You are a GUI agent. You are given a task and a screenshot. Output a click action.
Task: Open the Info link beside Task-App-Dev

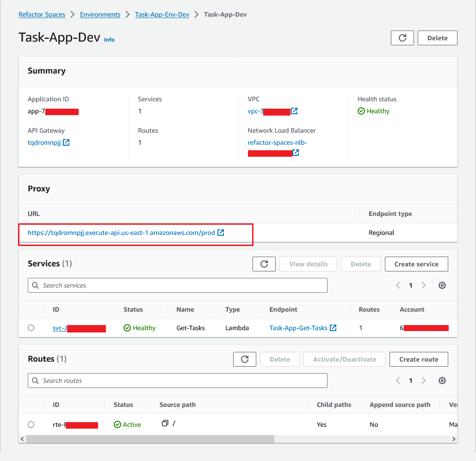tap(109, 40)
